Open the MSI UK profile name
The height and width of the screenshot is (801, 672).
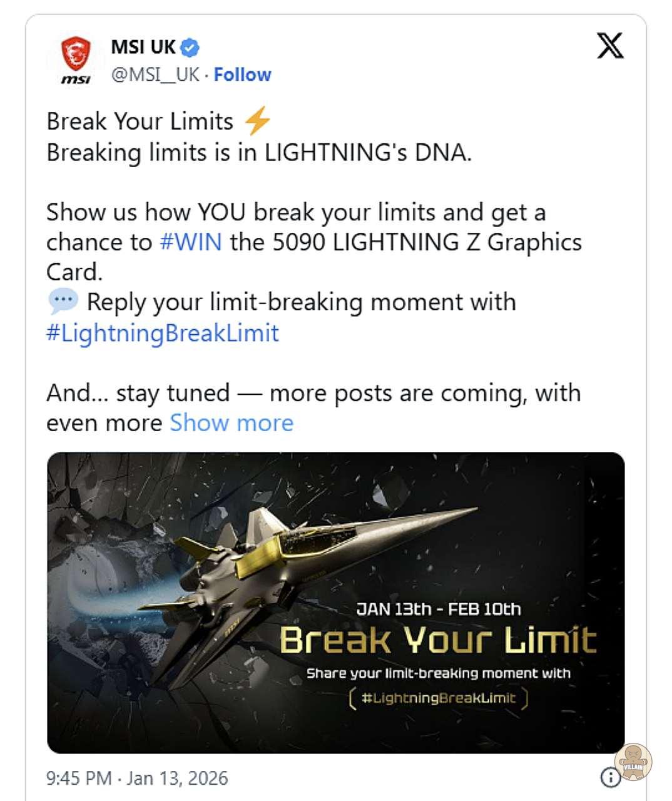[143, 47]
